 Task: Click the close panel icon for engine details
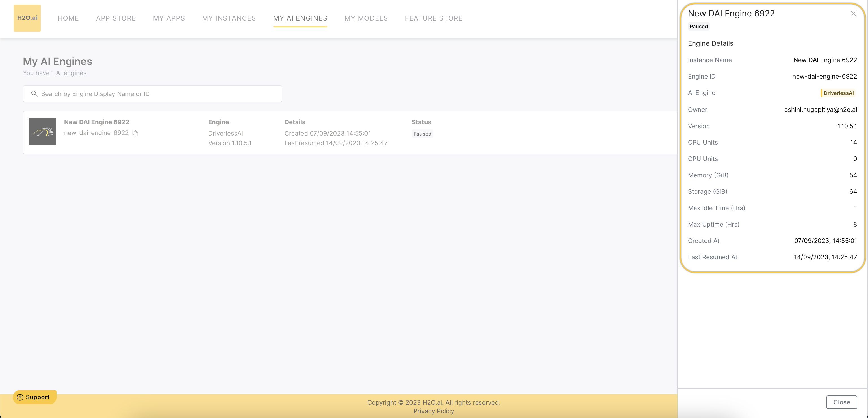pyautogui.click(x=854, y=13)
